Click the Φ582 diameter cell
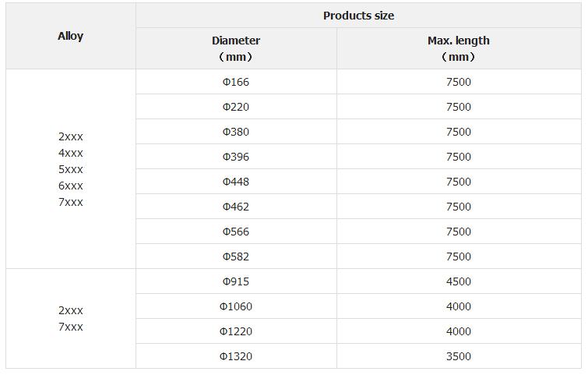The image size is (588, 375). [x=236, y=256]
